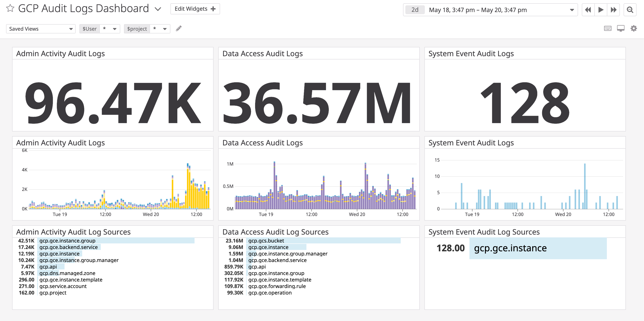Select the Admin Activity Audit Logs panel title
This screenshot has width=644, height=321.
tap(61, 53)
